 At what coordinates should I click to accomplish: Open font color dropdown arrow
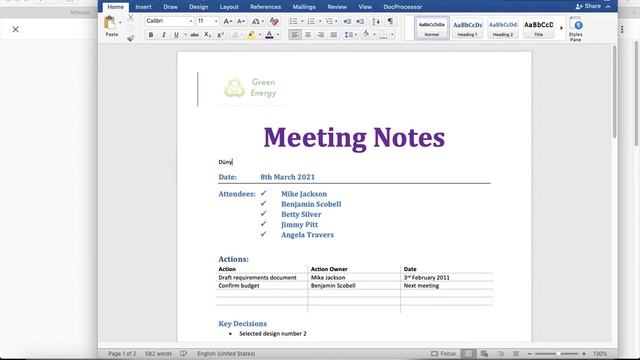pos(278,35)
